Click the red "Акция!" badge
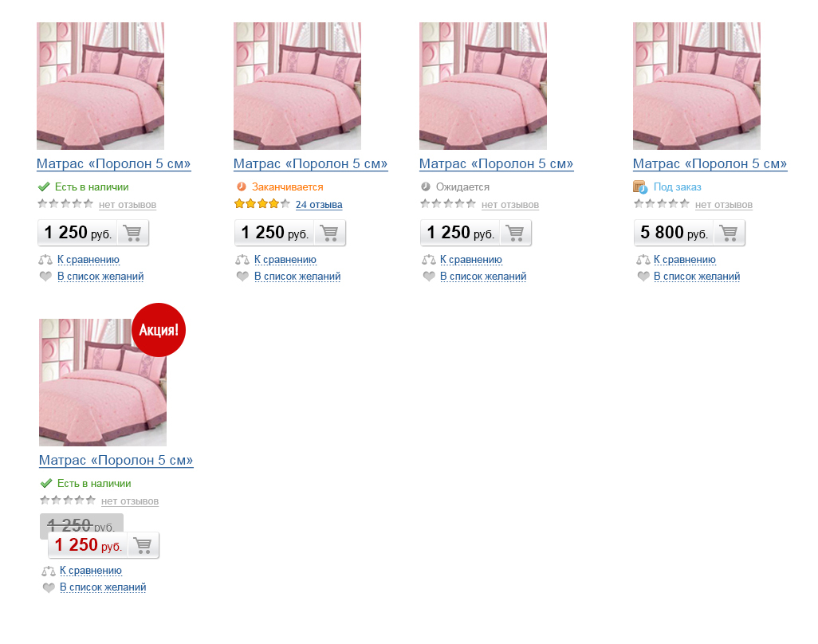818x644 pixels. tap(158, 329)
